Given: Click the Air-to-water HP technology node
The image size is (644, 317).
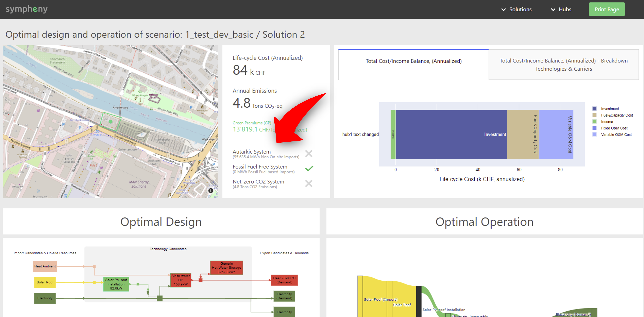Looking at the screenshot, I should (x=180, y=280).
